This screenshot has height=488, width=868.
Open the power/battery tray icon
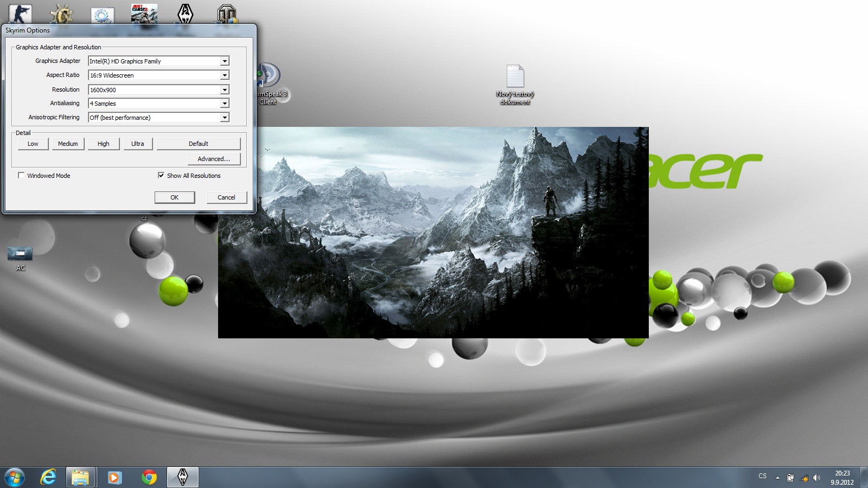(x=790, y=478)
